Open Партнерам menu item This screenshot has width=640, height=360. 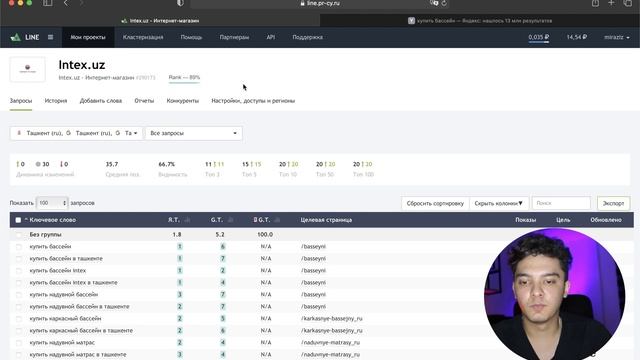[234, 37]
